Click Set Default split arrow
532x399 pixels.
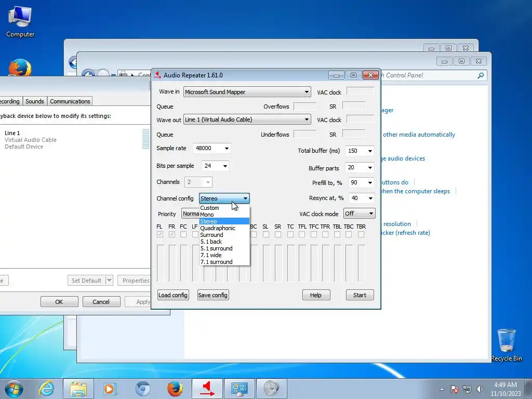109,280
